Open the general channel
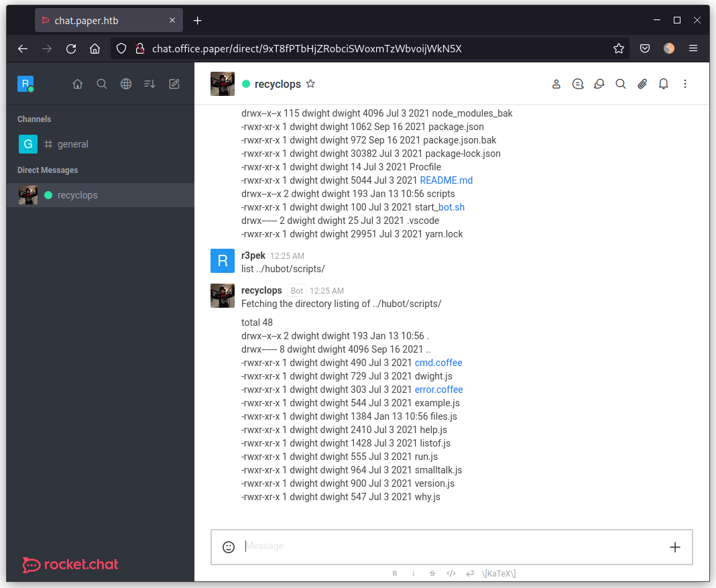The width and height of the screenshot is (716, 588). 72,143
